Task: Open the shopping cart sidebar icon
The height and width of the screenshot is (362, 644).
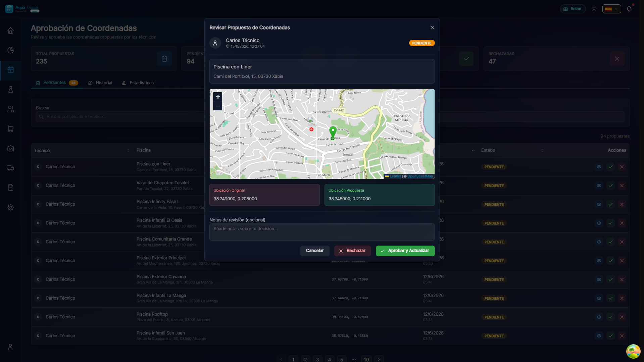Action: pyautogui.click(x=10, y=129)
